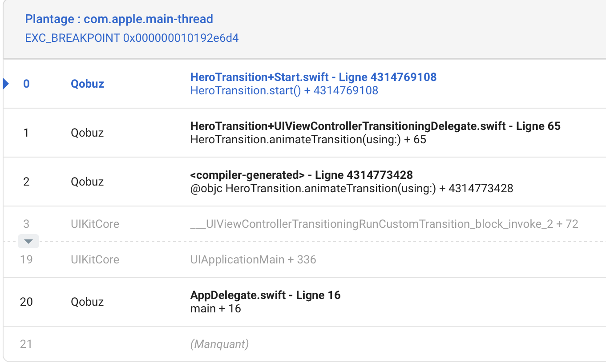Click UIKitCore library in frame 19
Screen dimensions: 606x364
95,259
